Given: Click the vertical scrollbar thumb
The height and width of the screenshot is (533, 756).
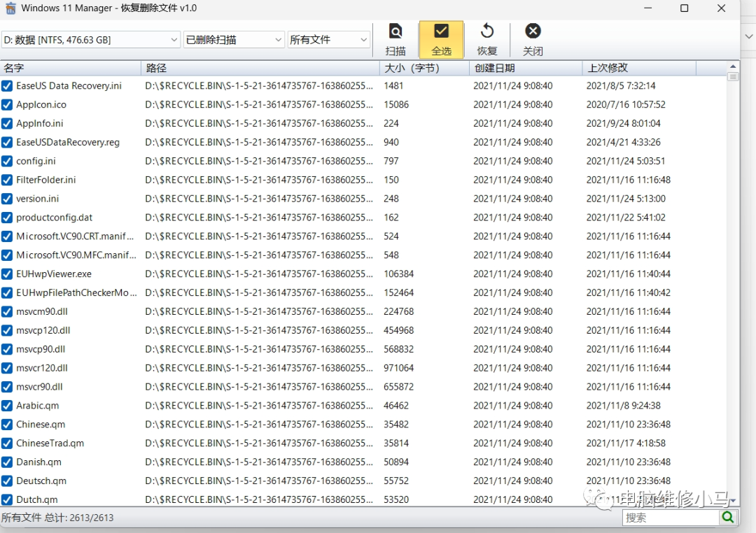Looking at the screenshot, I should 733,76.
